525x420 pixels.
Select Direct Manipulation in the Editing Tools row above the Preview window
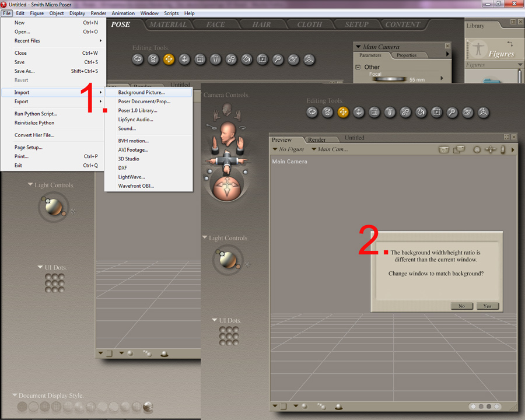pyautogui.click(x=483, y=112)
